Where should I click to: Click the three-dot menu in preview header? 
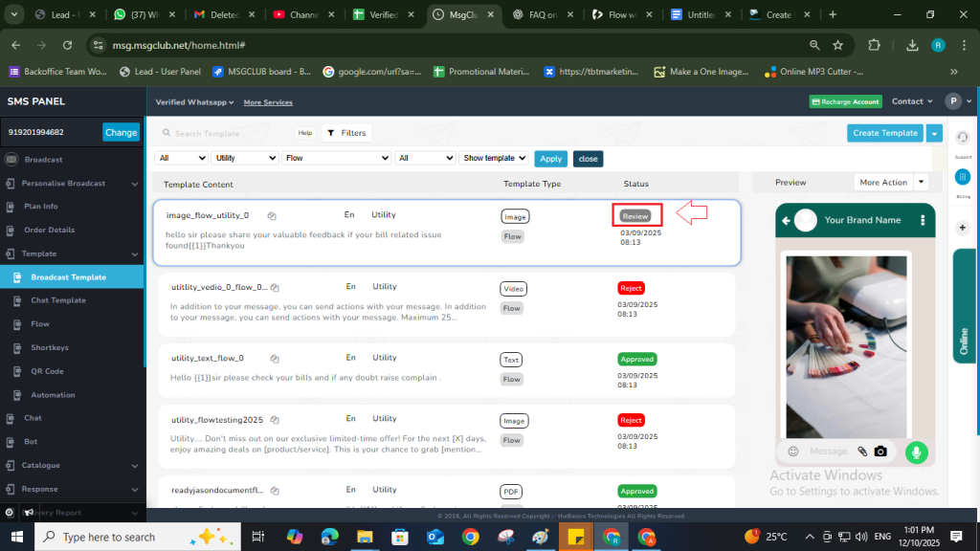(x=923, y=220)
